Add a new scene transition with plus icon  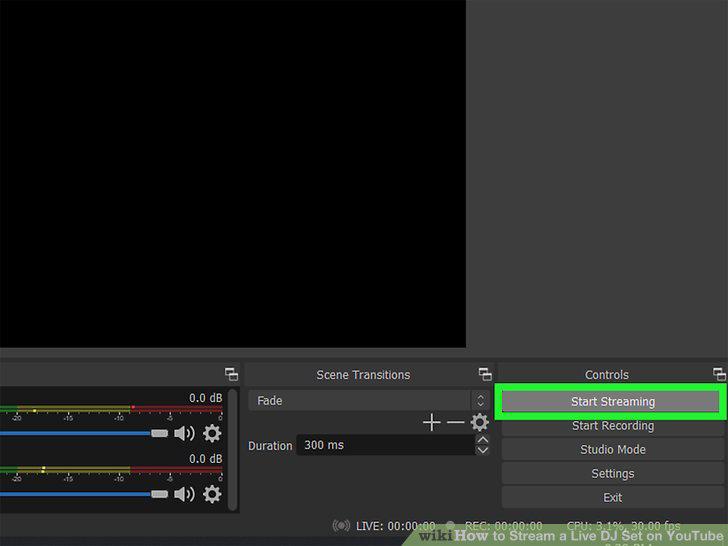tap(431, 422)
